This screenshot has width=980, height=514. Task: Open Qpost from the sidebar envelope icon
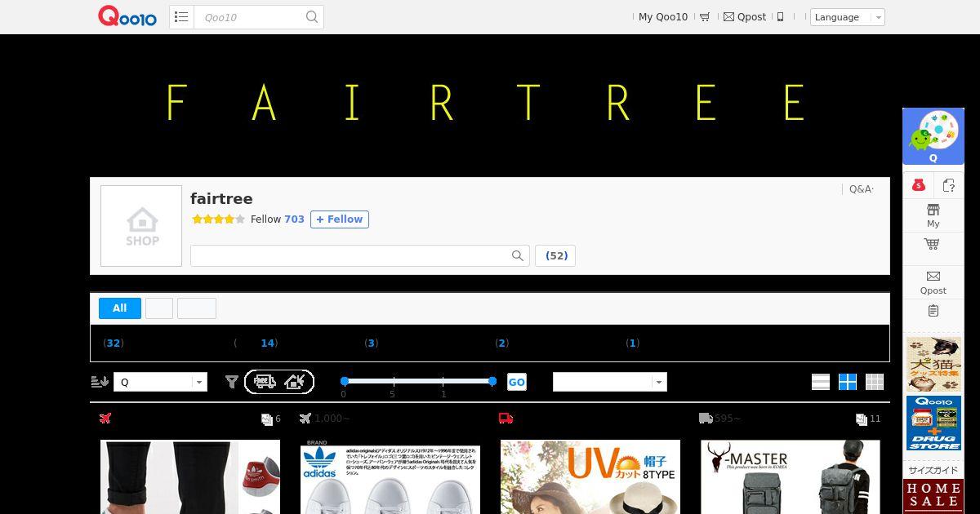[x=933, y=281]
